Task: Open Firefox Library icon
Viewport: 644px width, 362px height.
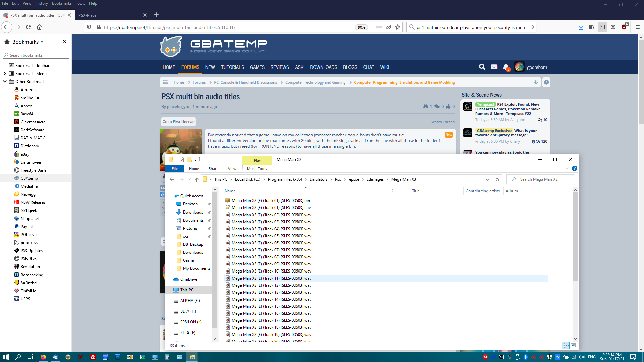Action: tap(592, 27)
